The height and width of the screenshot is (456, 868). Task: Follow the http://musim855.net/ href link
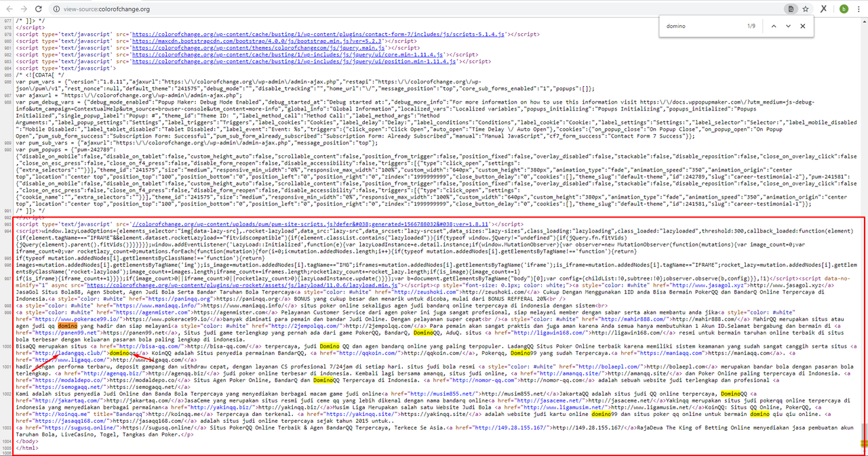tap(442, 394)
